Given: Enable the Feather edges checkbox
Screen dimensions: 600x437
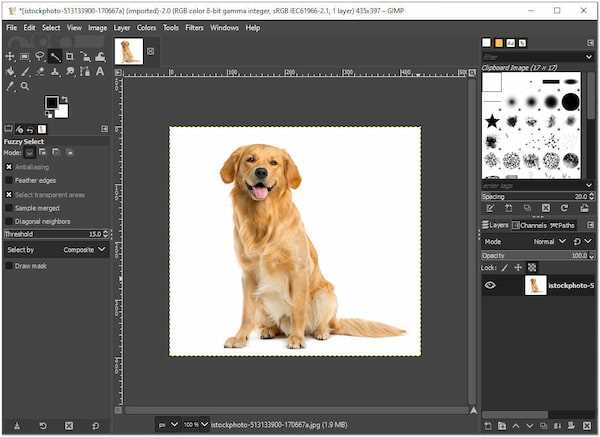Looking at the screenshot, I should click(x=9, y=180).
